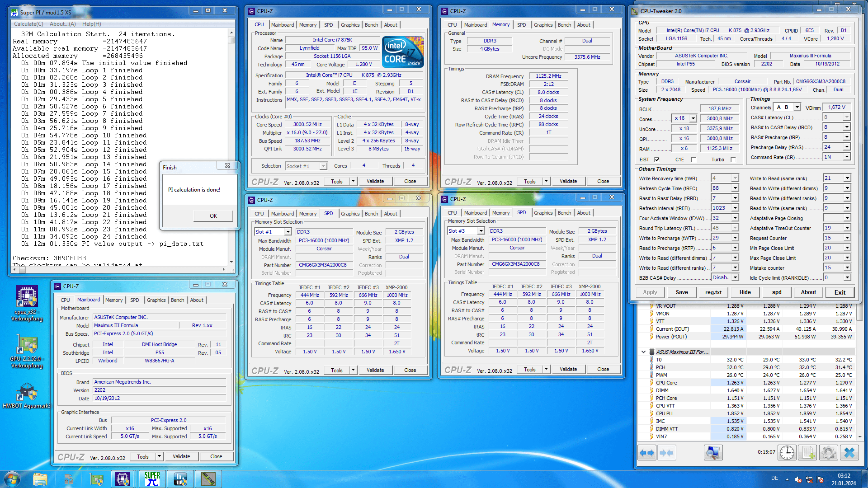The image size is (868, 488).
Task: Click reg.txt button in CPU-Tweaker
Action: tap(713, 292)
